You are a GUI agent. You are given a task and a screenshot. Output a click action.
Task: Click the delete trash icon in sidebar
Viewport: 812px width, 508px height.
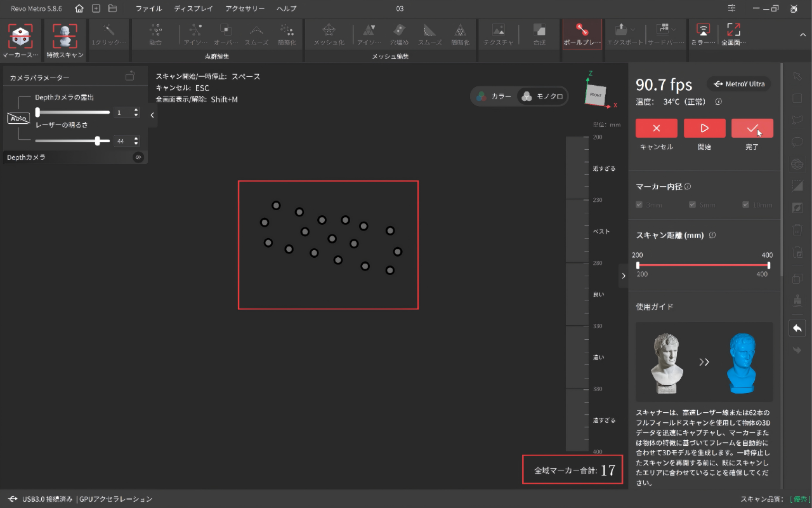tap(797, 231)
